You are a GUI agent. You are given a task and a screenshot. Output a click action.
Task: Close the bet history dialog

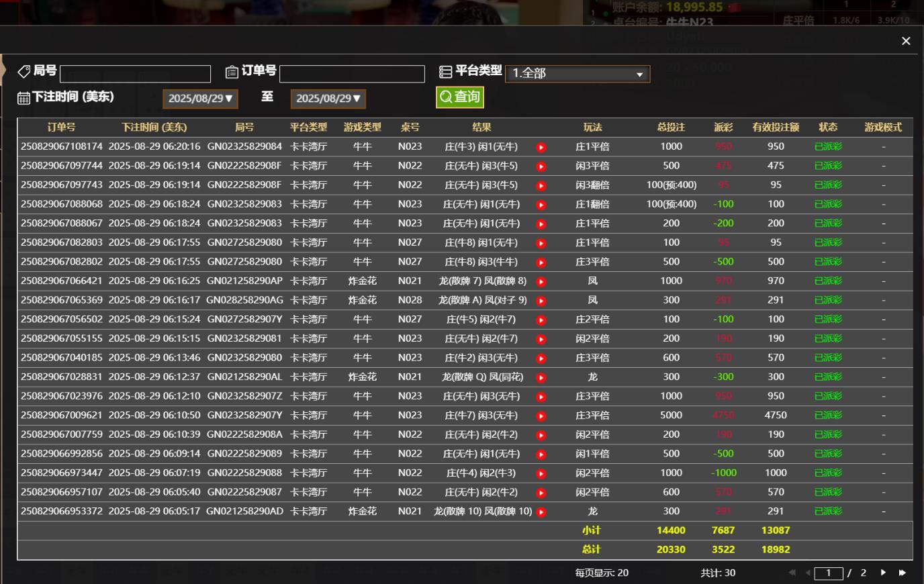point(906,41)
